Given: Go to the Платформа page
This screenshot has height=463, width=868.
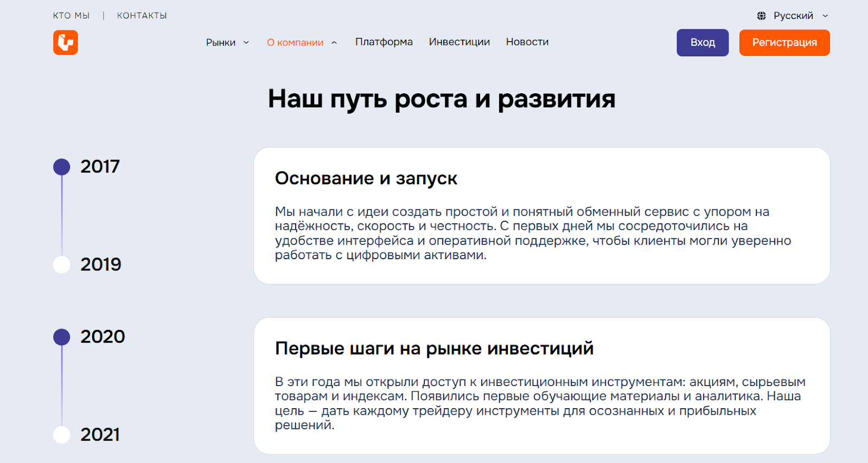Looking at the screenshot, I should [x=384, y=42].
